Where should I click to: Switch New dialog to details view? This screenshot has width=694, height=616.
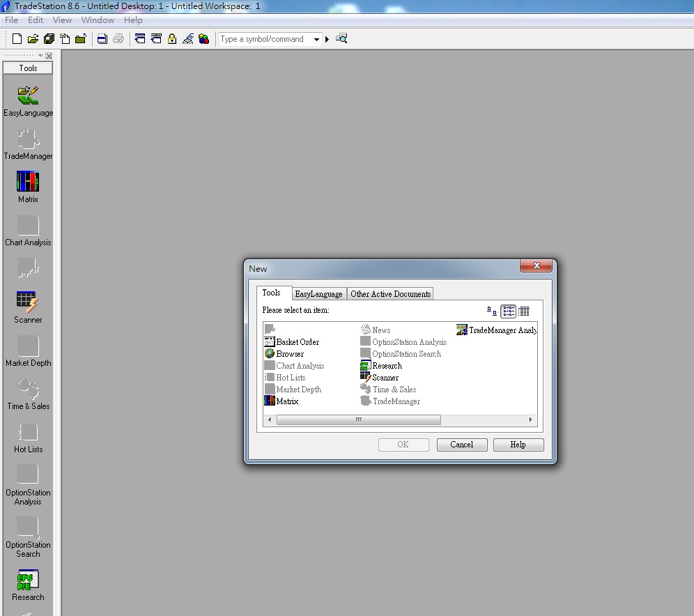click(x=524, y=311)
